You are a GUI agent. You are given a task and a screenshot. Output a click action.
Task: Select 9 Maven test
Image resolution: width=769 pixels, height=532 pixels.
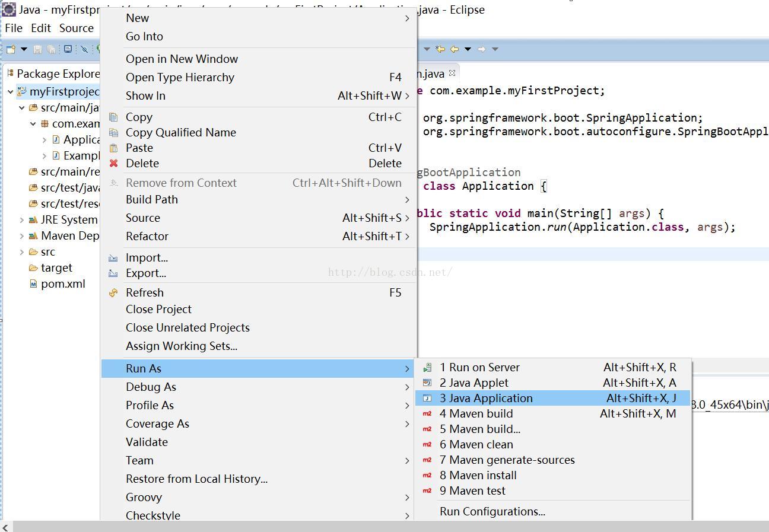click(x=553, y=490)
